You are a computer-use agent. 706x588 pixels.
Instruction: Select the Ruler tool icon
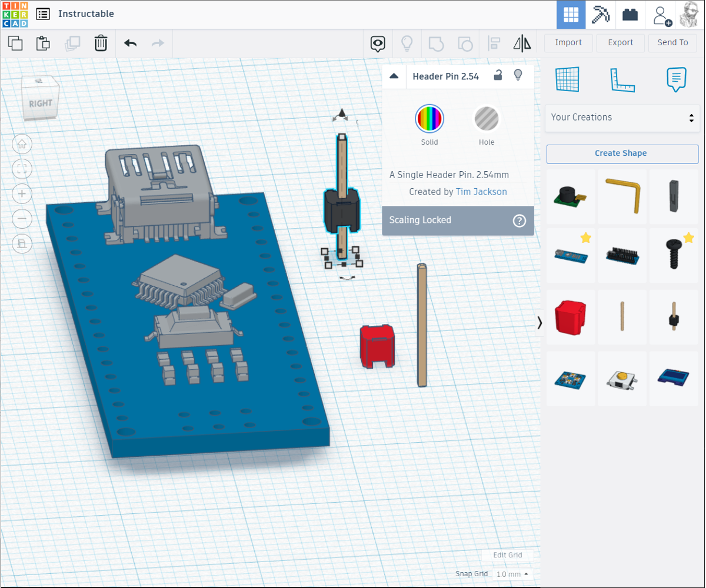(622, 80)
